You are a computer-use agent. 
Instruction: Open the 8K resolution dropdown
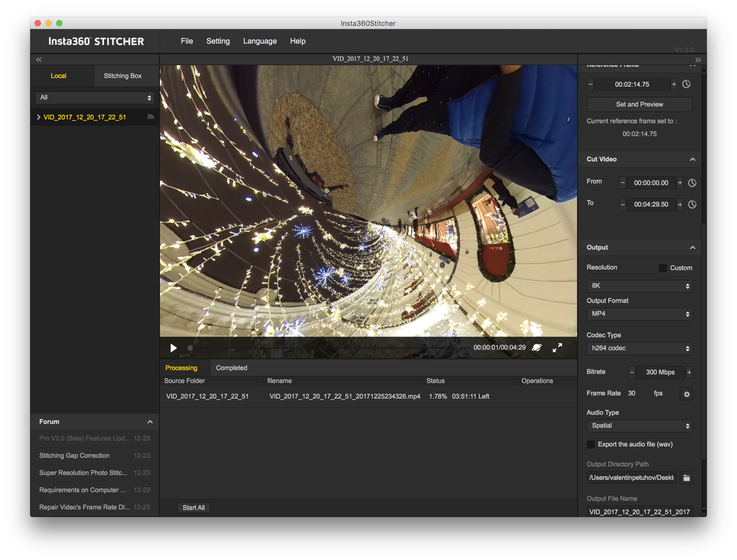[639, 286]
